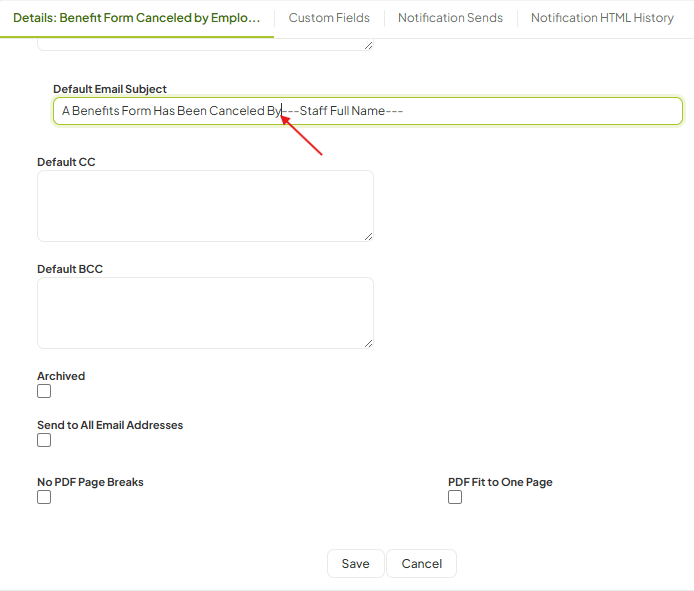
Task: Click the Send to All Email Addresses label
Action: pos(110,425)
